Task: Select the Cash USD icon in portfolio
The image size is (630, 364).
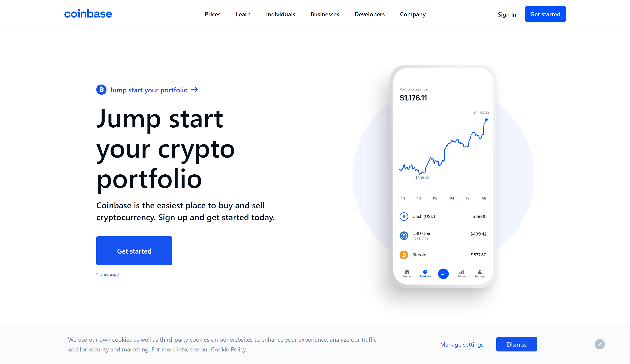Action: tap(403, 216)
